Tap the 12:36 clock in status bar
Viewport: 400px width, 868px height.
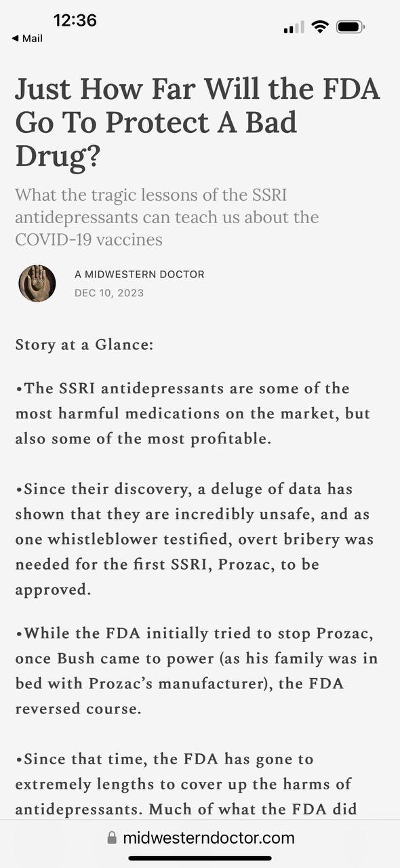point(75,20)
